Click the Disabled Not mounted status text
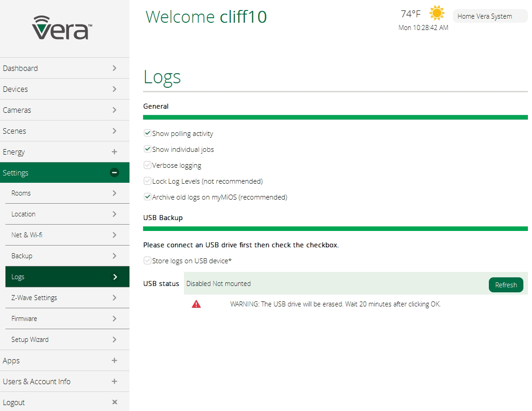Viewport: 532px width, 411px height. (x=219, y=284)
